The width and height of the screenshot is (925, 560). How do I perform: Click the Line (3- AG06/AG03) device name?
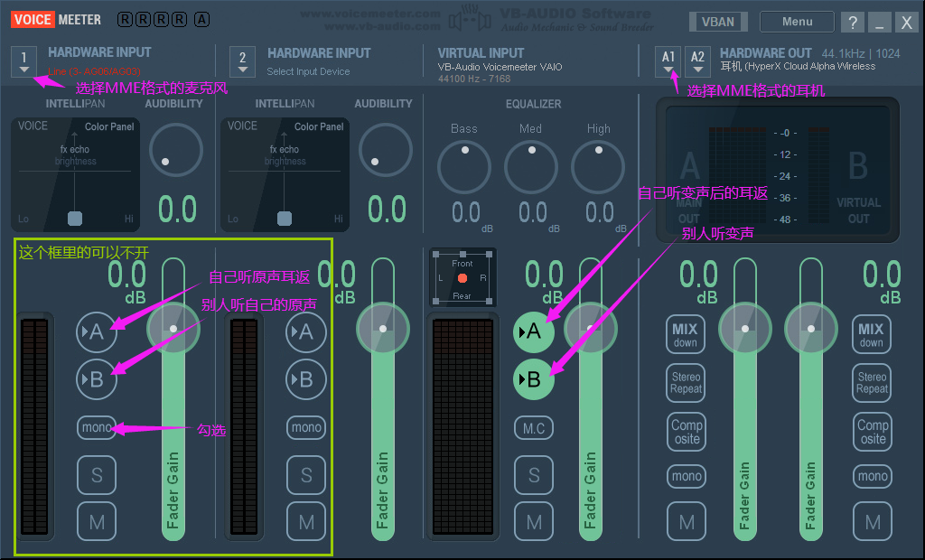pyautogui.click(x=94, y=71)
